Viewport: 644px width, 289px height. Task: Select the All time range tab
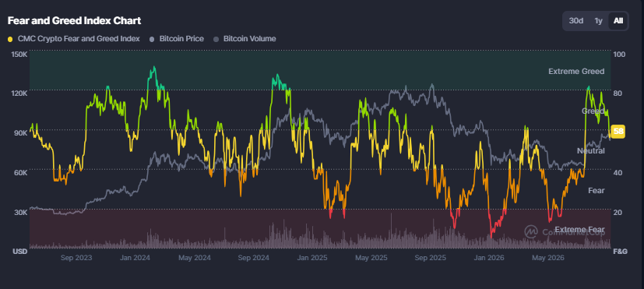point(618,21)
